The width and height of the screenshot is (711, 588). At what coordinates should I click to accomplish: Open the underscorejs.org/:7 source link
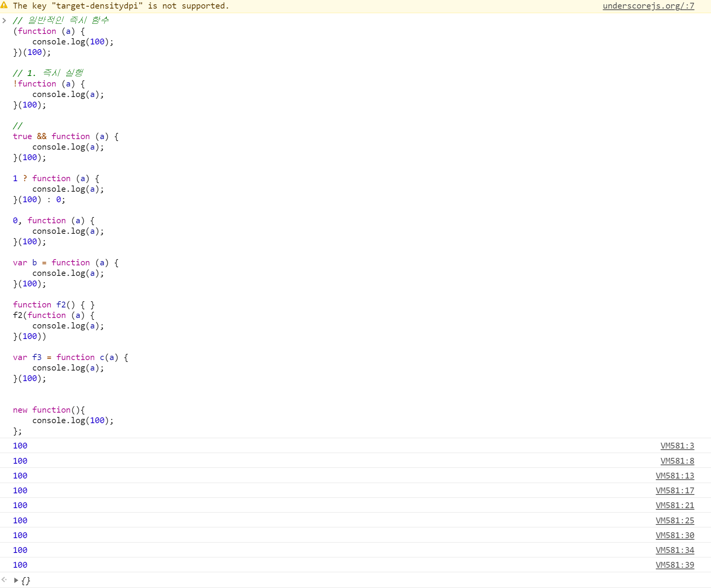coord(648,6)
